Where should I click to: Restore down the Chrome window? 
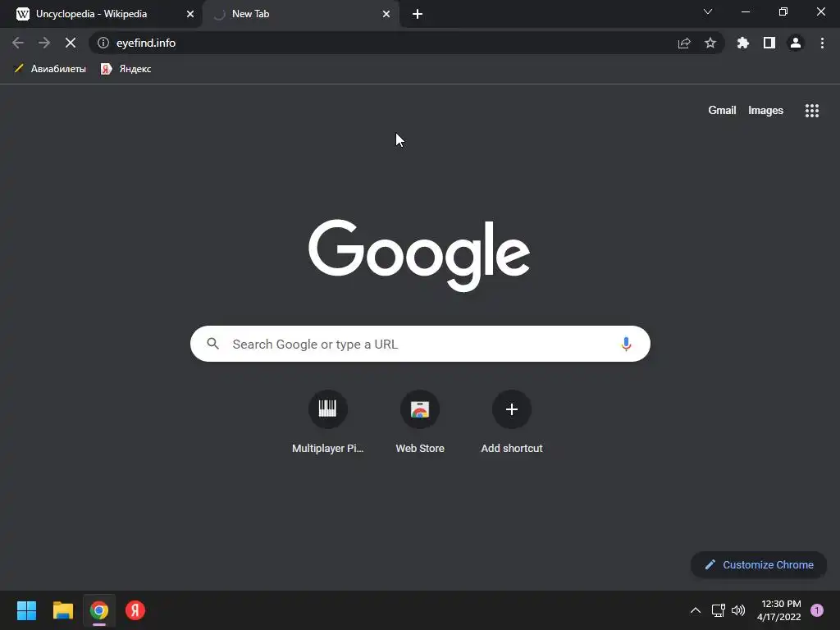click(783, 11)
